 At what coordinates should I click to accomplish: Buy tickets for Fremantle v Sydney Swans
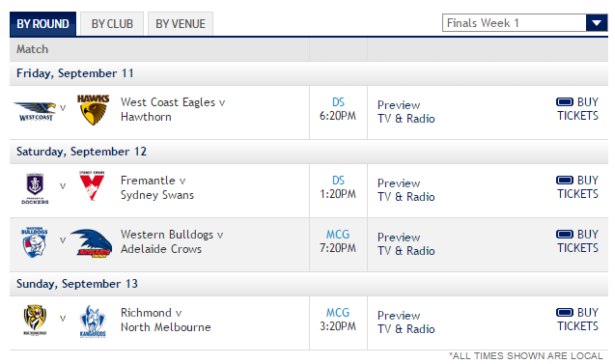(x=577, y=186)
